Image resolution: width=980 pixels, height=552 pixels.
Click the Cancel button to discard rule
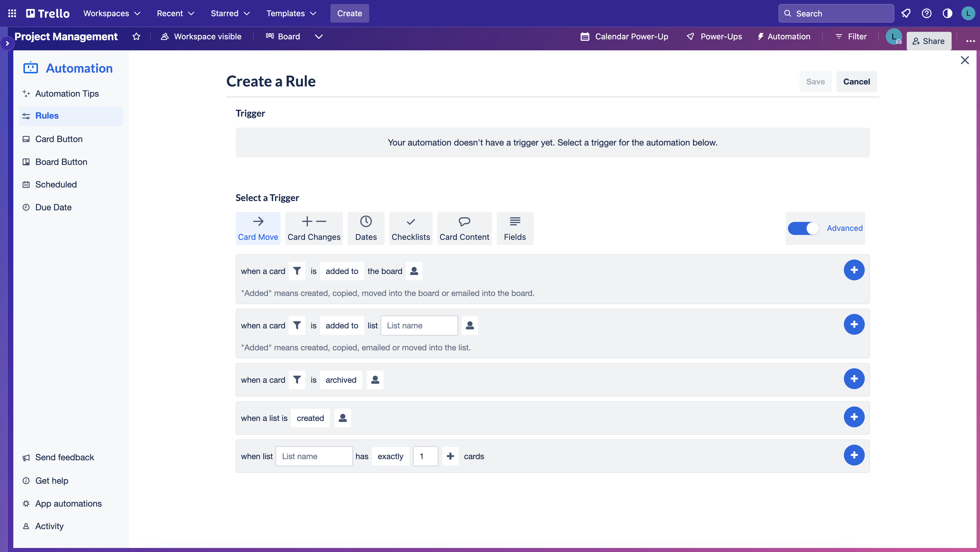pos(856,81)
